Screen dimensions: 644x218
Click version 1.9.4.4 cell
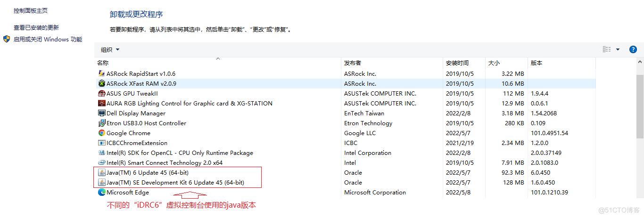tap(539, 93)
